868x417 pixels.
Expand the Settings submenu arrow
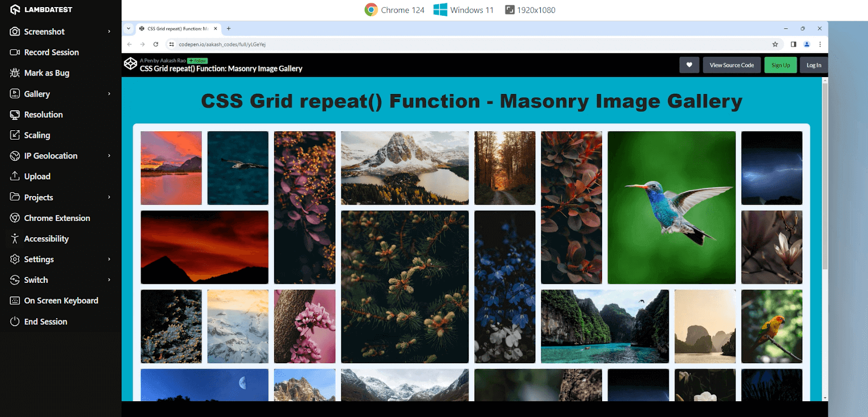point(109,259)
